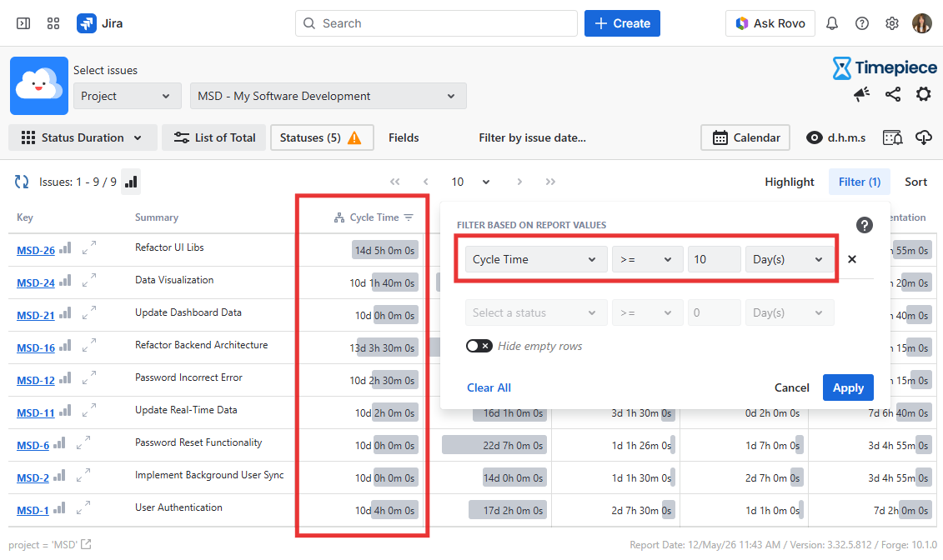Apply the filter
Viewport: 943px width, 560px height.
pos(848,387)
